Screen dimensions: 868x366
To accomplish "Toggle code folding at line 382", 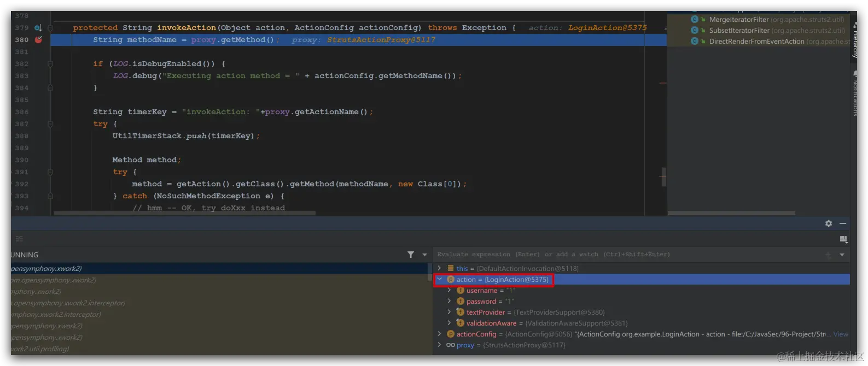I will (50, 64).
